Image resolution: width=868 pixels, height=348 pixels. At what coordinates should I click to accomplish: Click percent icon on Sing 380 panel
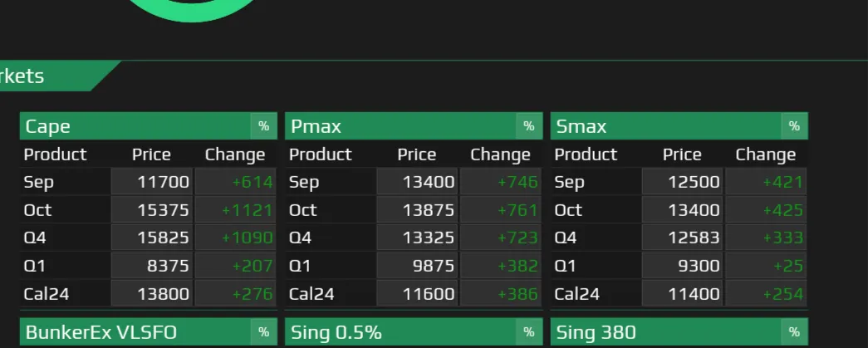794,332
